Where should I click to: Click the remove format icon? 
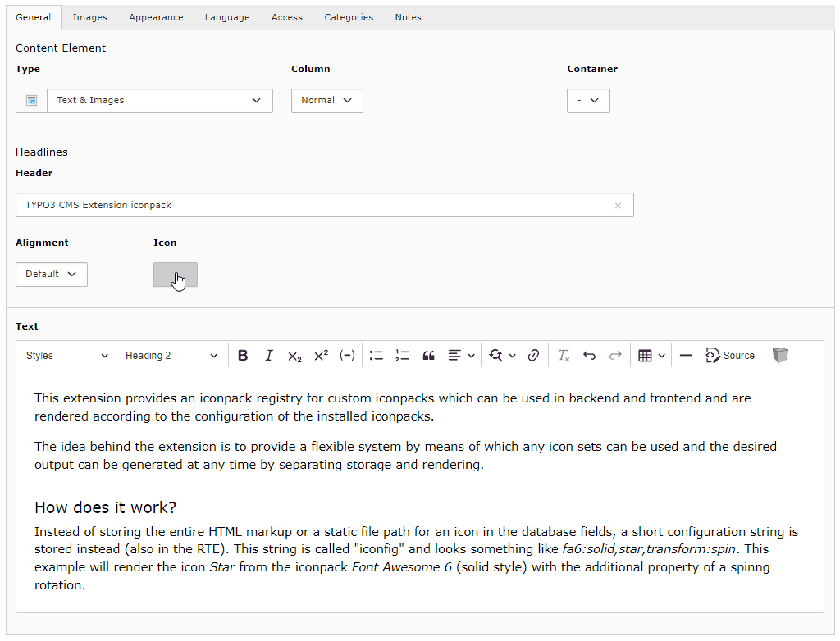(564, 356)
